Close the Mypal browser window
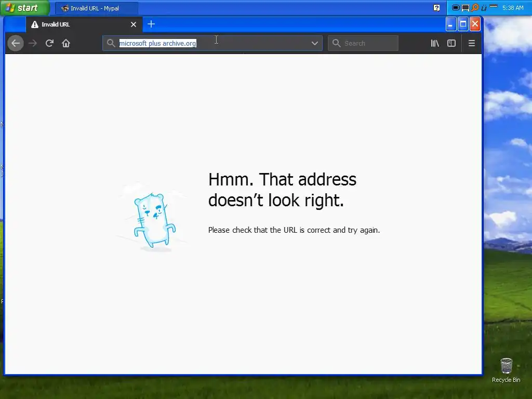This screenshot has width=532, height=399. click(x=475, y=24)
